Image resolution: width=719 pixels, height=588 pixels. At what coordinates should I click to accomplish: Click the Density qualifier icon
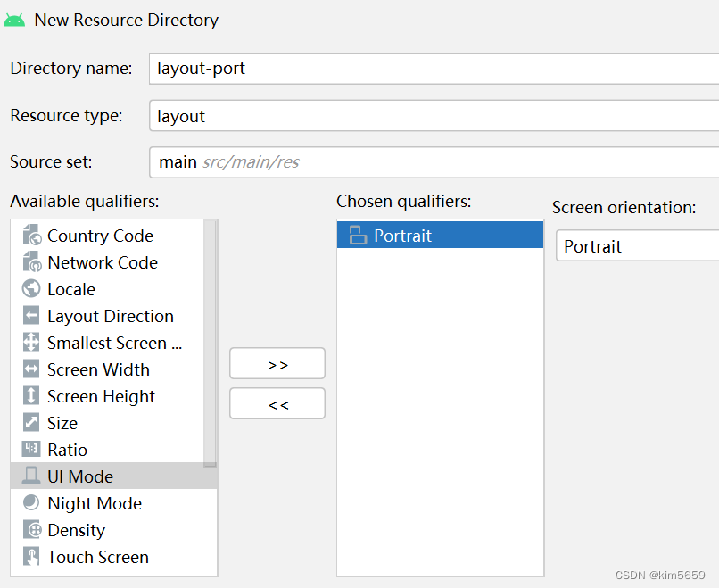31,530
